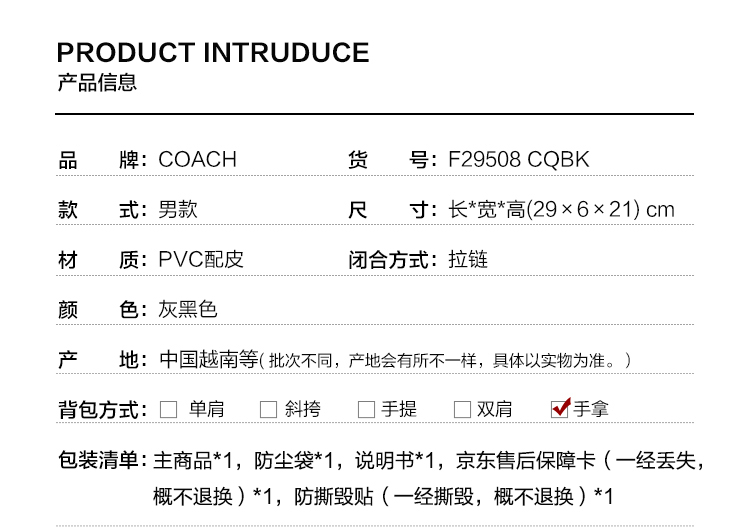This screenshot has height=527, width=750.
Task: Enable the 双肩 checkbox
Action: pyautogui.click(x=462, y=409)
